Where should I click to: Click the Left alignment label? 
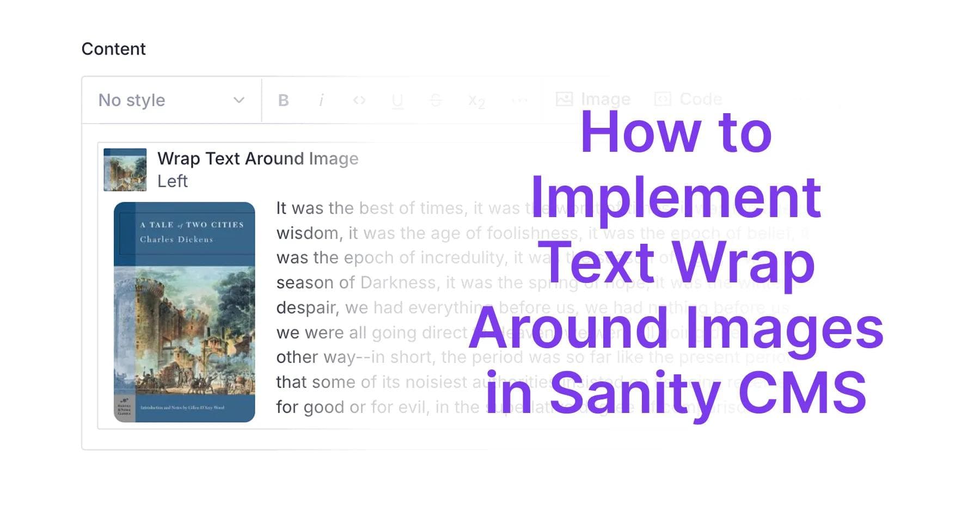coord(172,181)
